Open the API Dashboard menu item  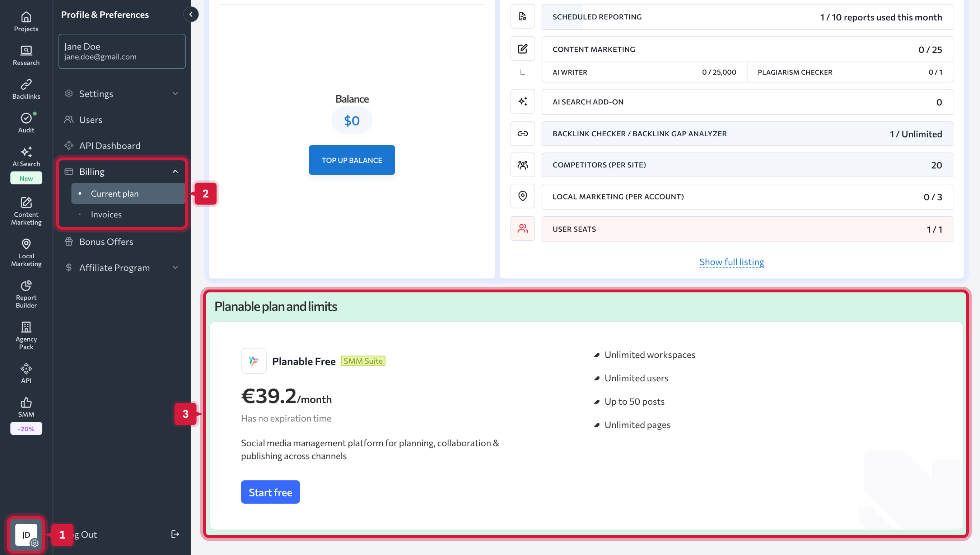pos(109,146)
